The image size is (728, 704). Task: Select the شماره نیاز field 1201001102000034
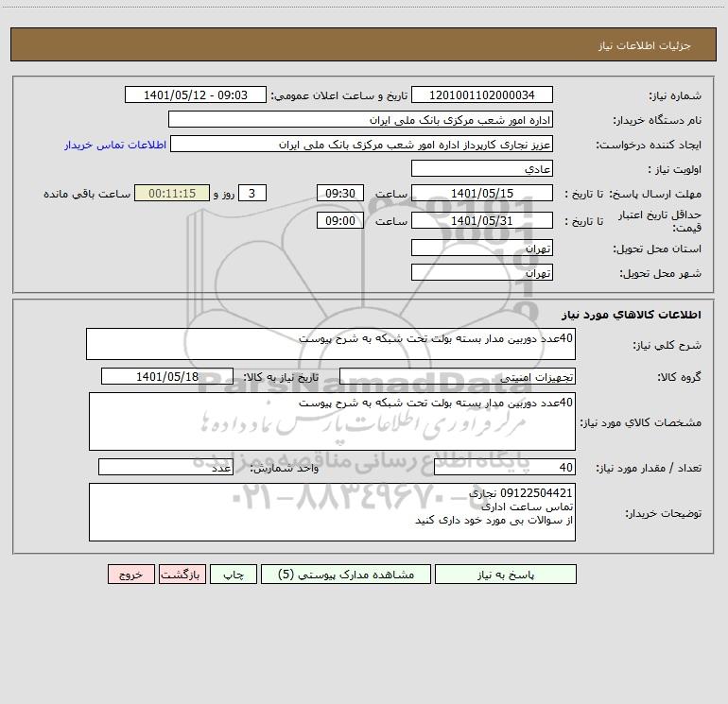click(482, 94)
